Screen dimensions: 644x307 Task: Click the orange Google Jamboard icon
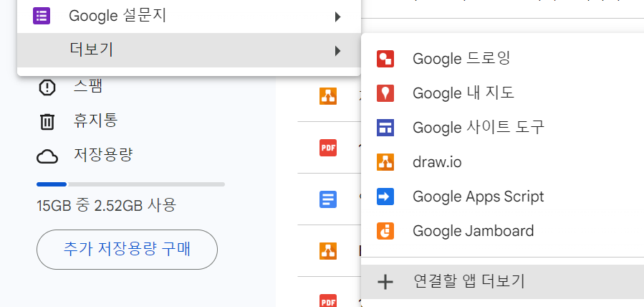point(385,230)
